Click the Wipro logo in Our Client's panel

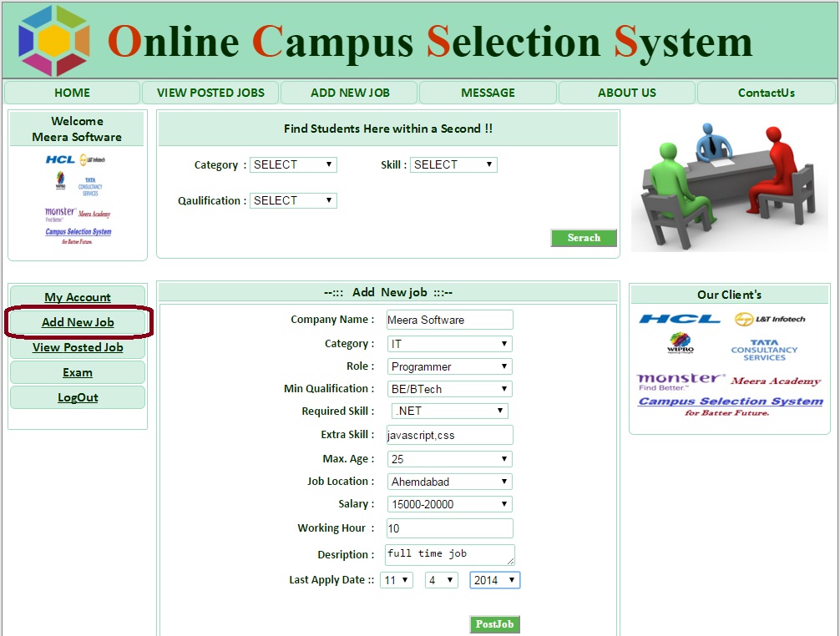[680, 344]
